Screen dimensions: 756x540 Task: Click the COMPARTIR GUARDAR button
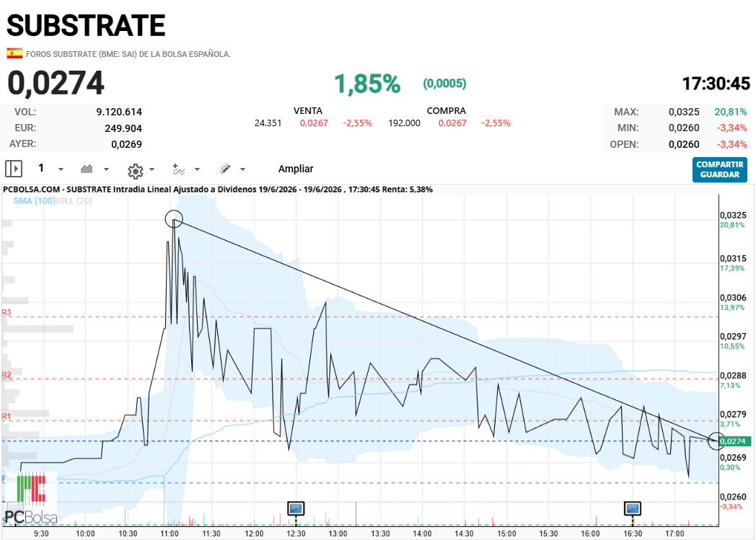(719, 169)
